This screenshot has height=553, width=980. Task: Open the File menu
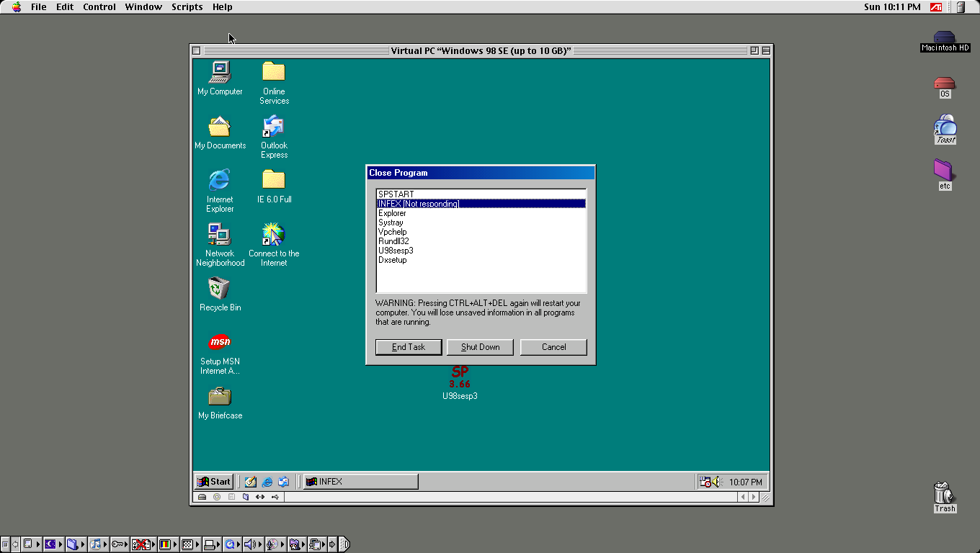[38, 7]
